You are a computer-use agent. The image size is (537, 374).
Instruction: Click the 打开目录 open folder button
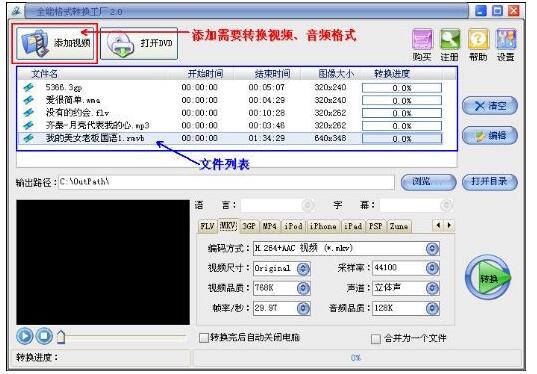pyautogui.click(x=490, y=182)
